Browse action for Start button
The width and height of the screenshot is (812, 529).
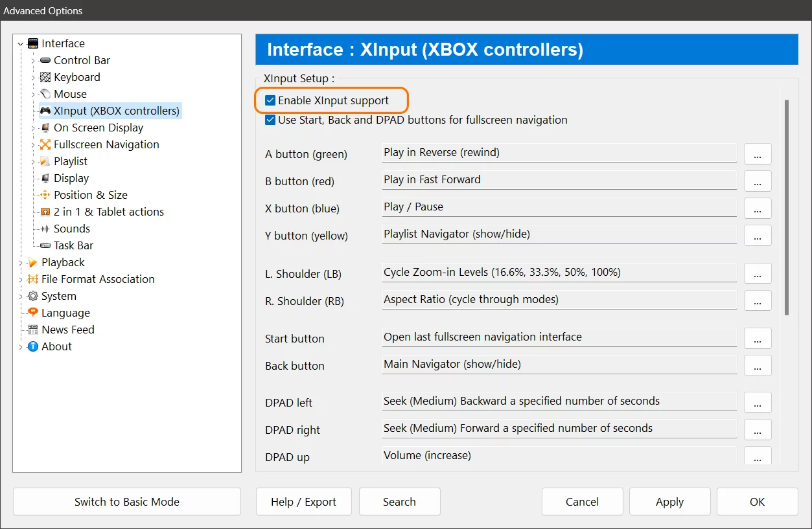(758, 338)
